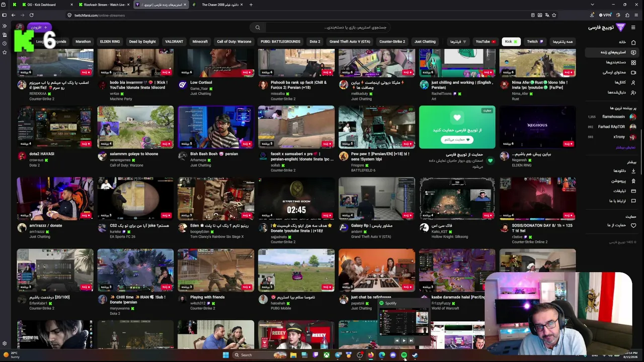The height and width of the screenshot is (362, 644).
Task: Toggle the ELDEN RING category chip
Action: [110, 42]
